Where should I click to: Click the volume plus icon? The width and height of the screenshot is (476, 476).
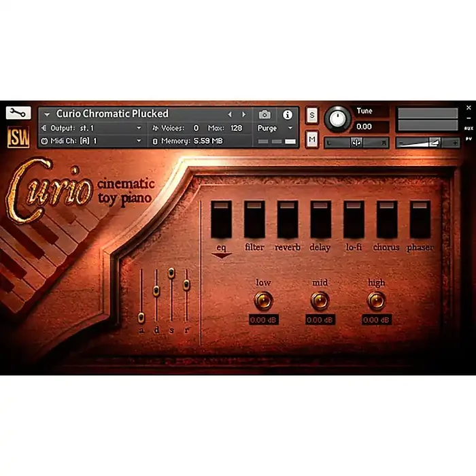pos(455,143)
